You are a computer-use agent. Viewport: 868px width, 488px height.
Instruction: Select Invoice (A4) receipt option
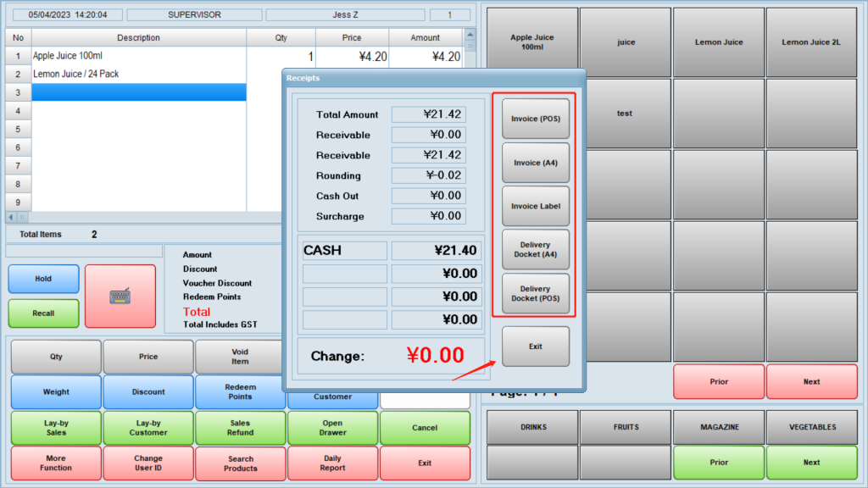536,163
